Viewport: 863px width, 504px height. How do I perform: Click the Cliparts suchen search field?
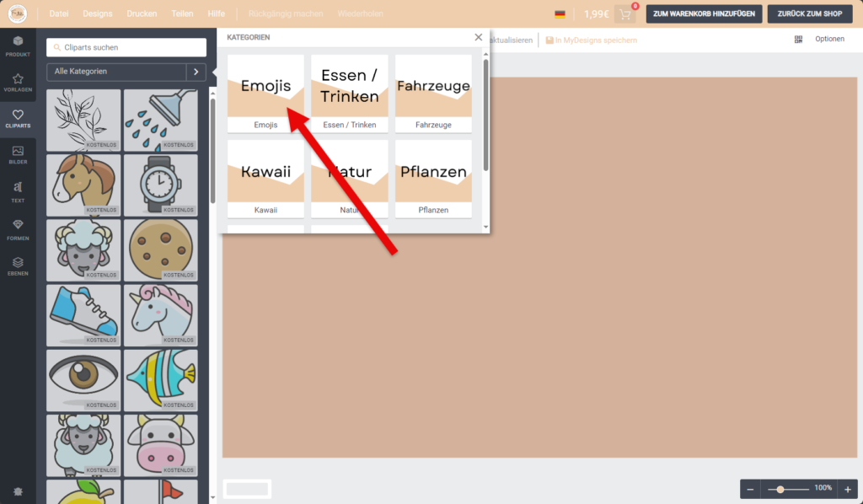(126, 47)
